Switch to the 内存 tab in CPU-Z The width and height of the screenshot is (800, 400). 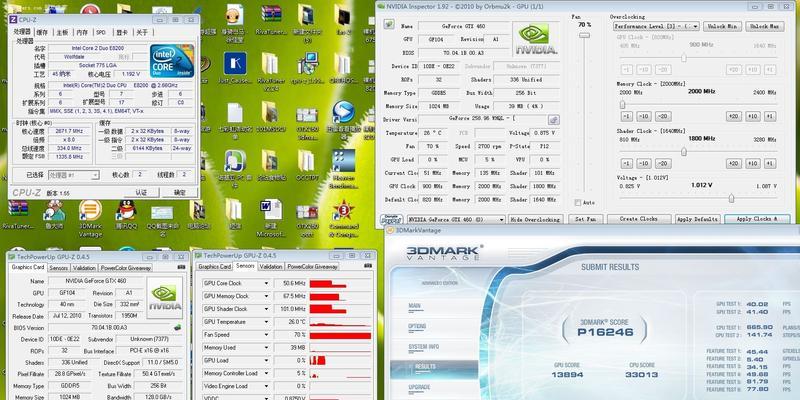(83, 32)
